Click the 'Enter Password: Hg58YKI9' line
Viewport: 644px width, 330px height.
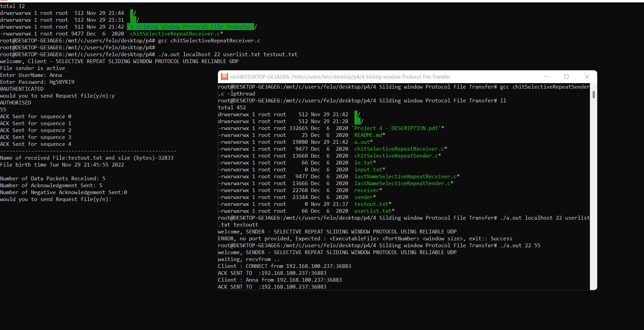coord(37,82)
